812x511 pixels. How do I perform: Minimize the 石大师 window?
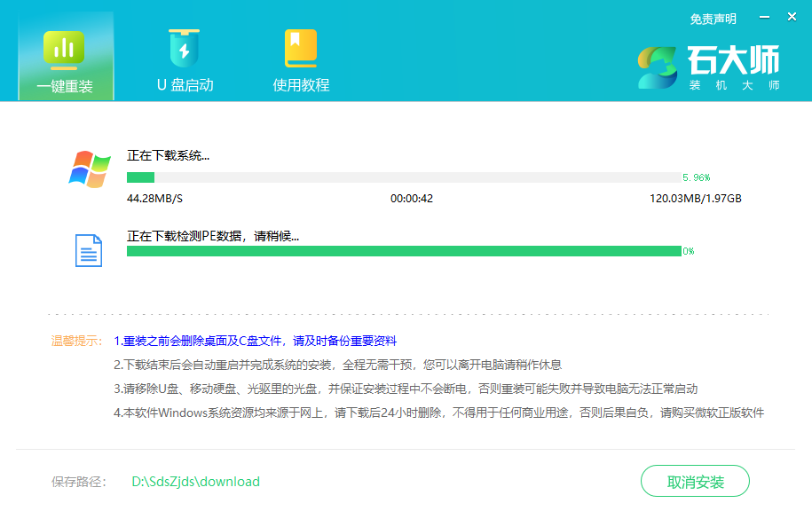[764, 16]
